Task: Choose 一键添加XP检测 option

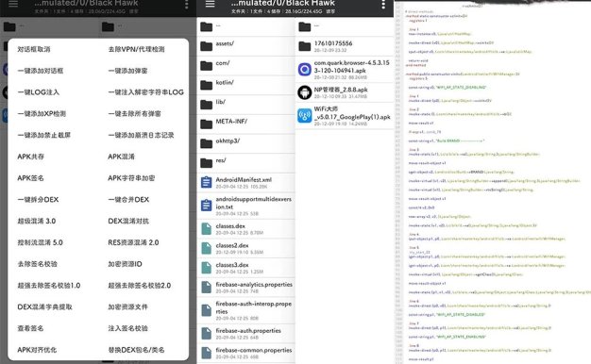Action: coord(42,113)
